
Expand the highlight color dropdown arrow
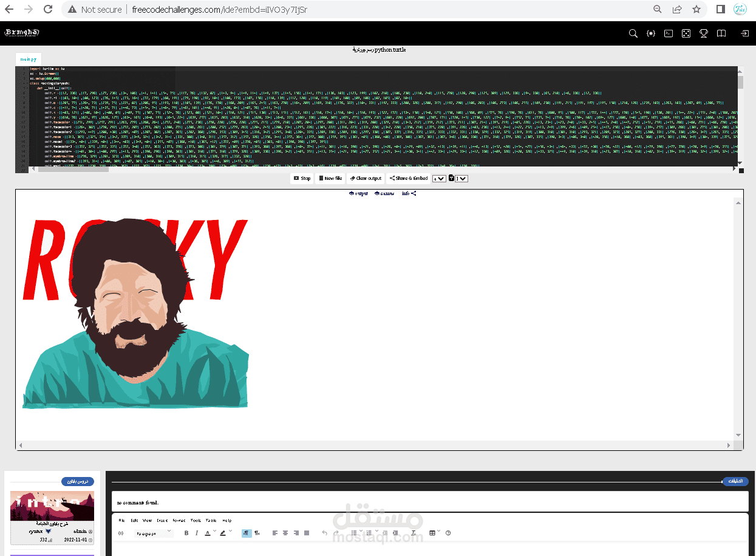tap(231, 531)
